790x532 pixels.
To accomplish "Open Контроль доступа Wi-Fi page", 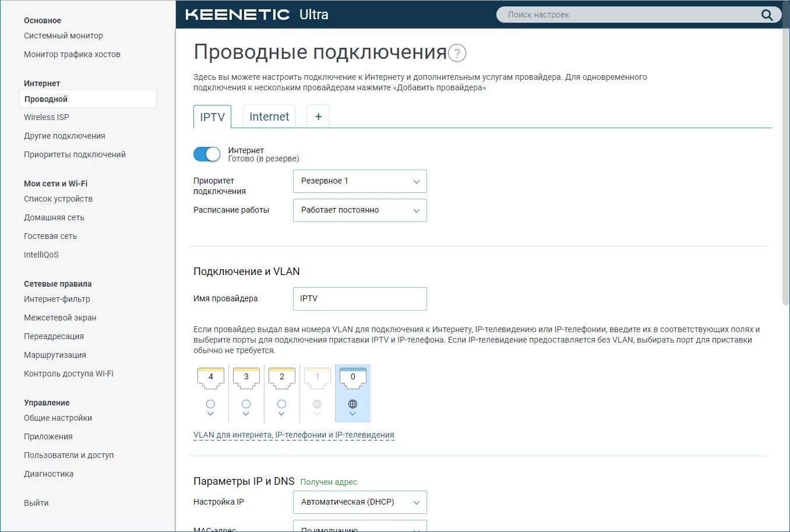I will 69,374.
